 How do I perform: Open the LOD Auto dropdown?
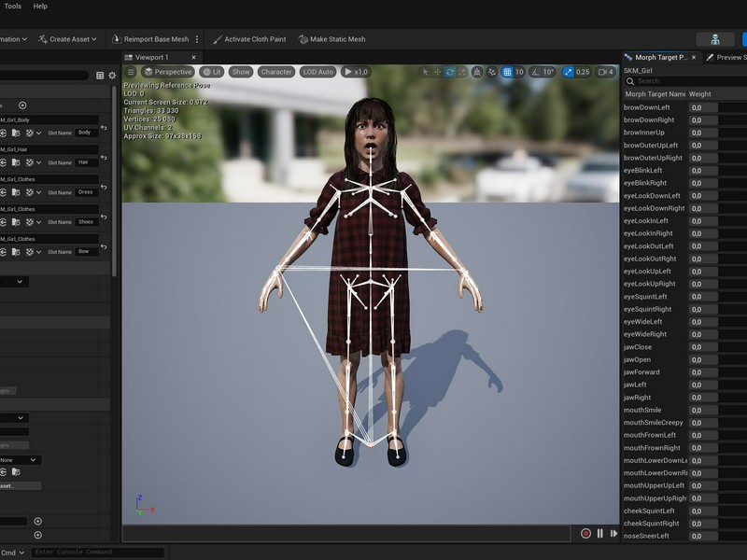pos(317,72)
